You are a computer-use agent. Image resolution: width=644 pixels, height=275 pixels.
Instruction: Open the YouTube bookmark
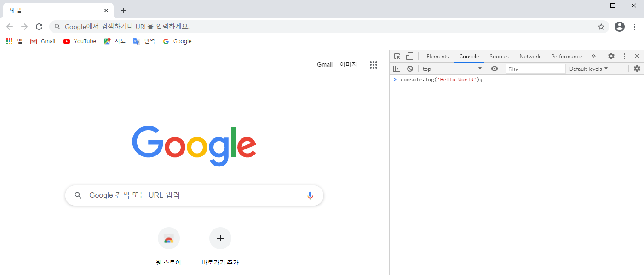80,41
